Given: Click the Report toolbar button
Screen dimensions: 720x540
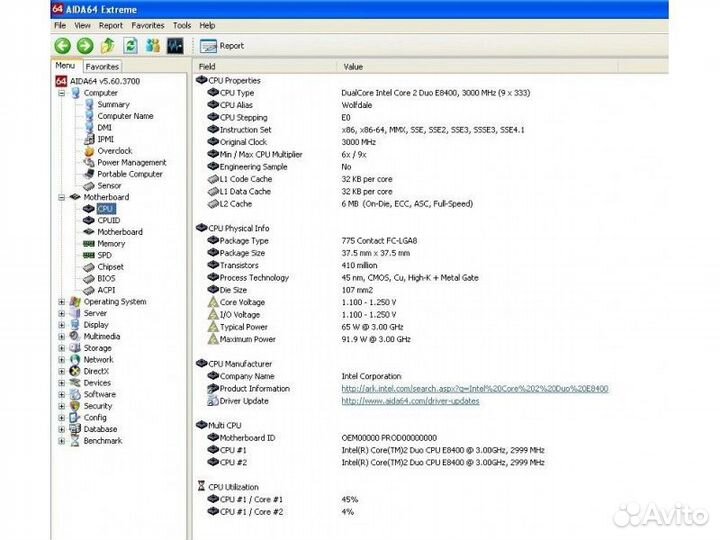Looking at the screenshot, I should click(222, 46).
